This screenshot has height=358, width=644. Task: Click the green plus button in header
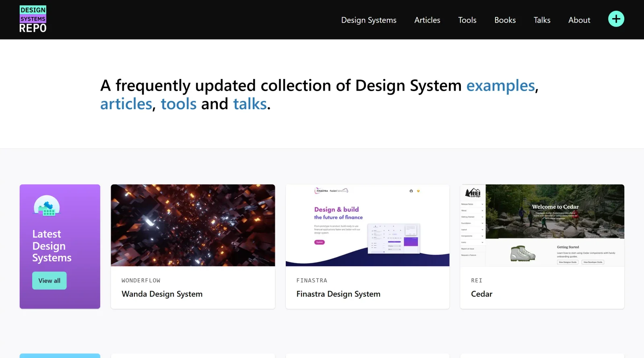point(616,19)
